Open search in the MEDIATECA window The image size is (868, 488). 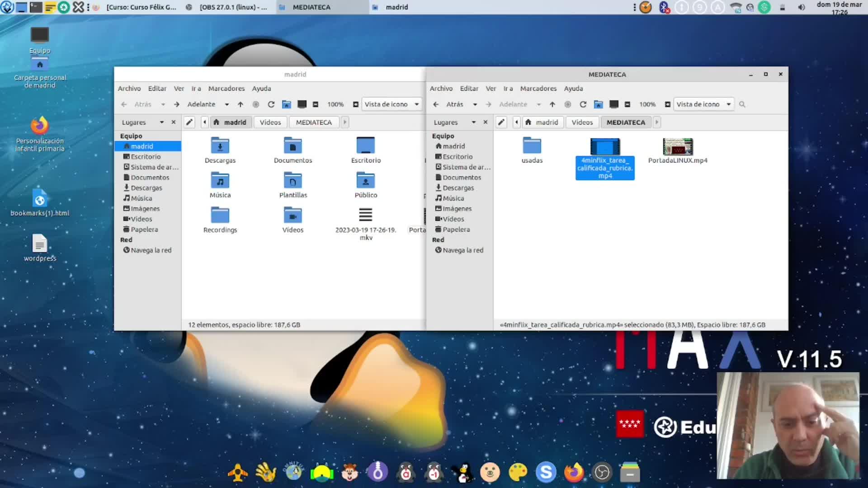[742, 104]
